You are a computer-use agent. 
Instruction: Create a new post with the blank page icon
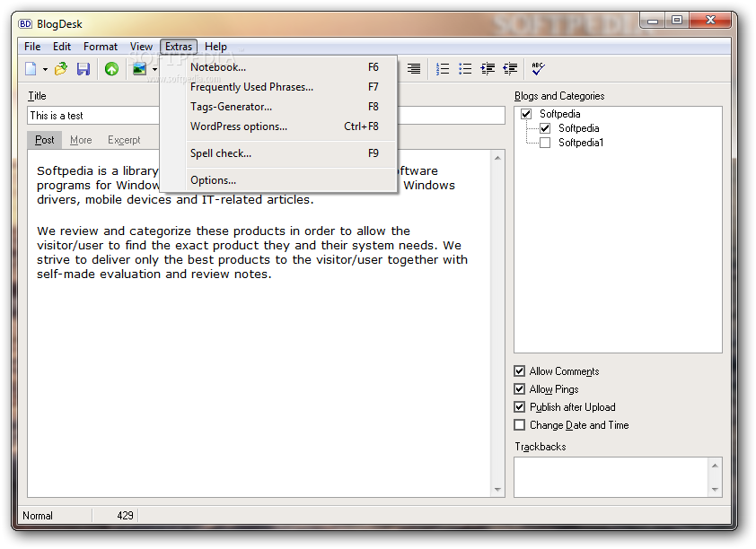pos(31,69)
